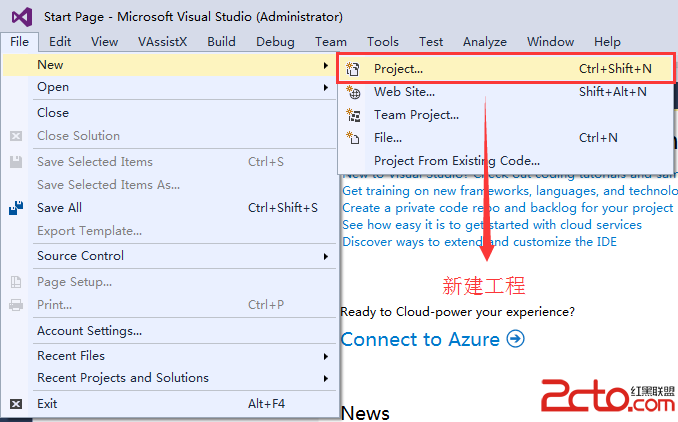Expand the Source Control submenu arrow

[326, 256]
